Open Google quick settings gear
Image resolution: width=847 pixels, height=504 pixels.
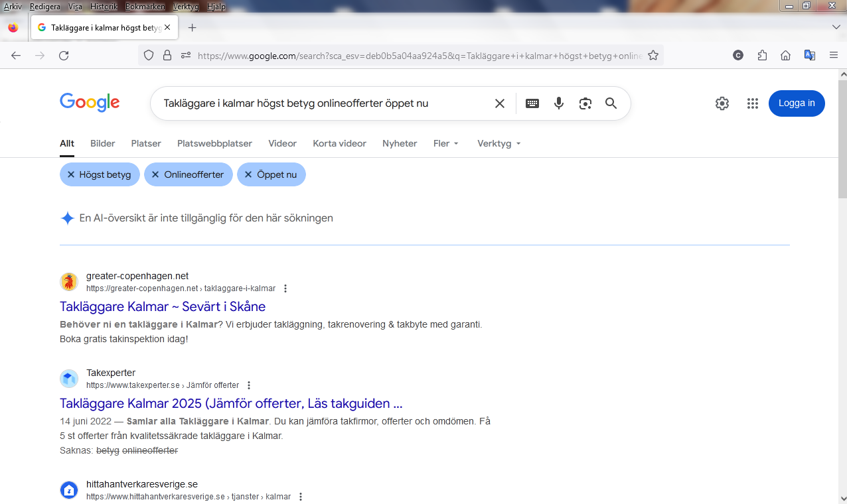(722, 103)
